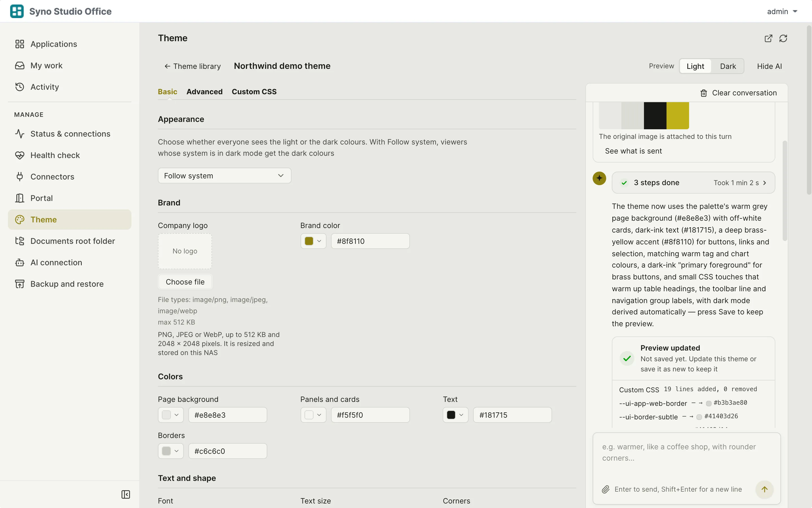Click the Borders hex field #c6c6c0
Image resolution: width=812 pixels, height=508 pixels.
(x=228, y=451)
